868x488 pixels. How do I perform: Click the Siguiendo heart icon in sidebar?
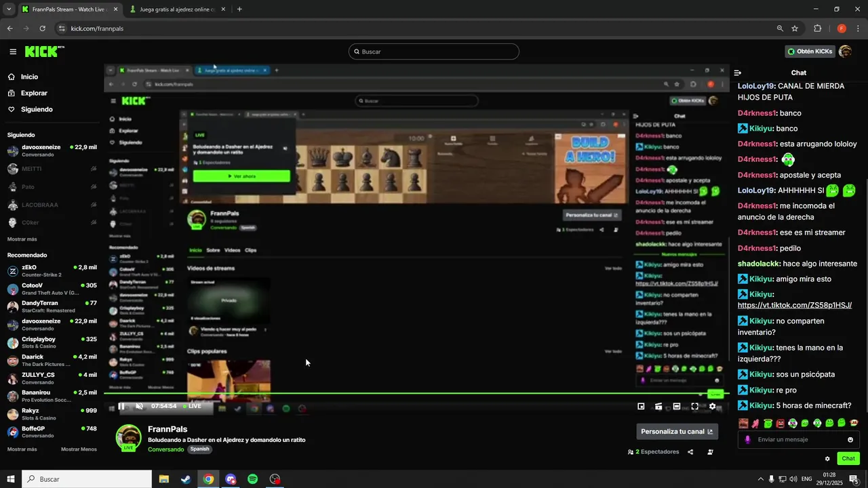12,109
